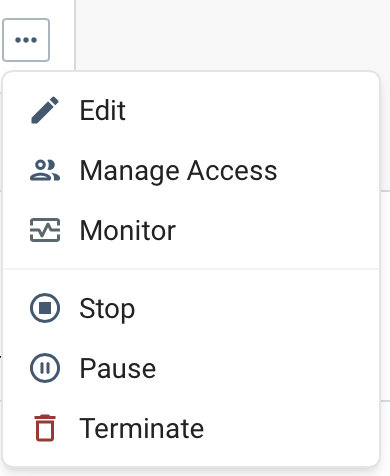Click the pencil Edit icon
390x476 pixels.
[x=45, y=110]
